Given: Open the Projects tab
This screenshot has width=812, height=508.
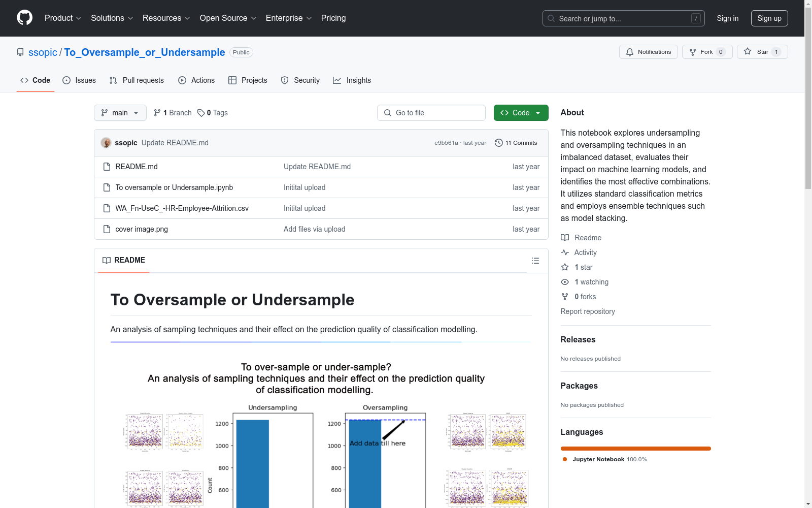Looking at the screenshot, I should click(x=248, y=80).
